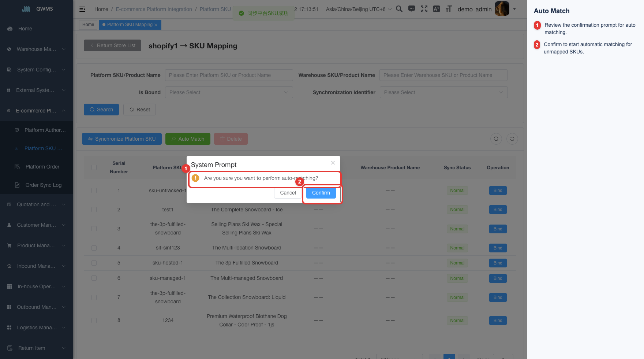
Task: Click the Confirm button in System Prompt
Action: tap(321, 193)
